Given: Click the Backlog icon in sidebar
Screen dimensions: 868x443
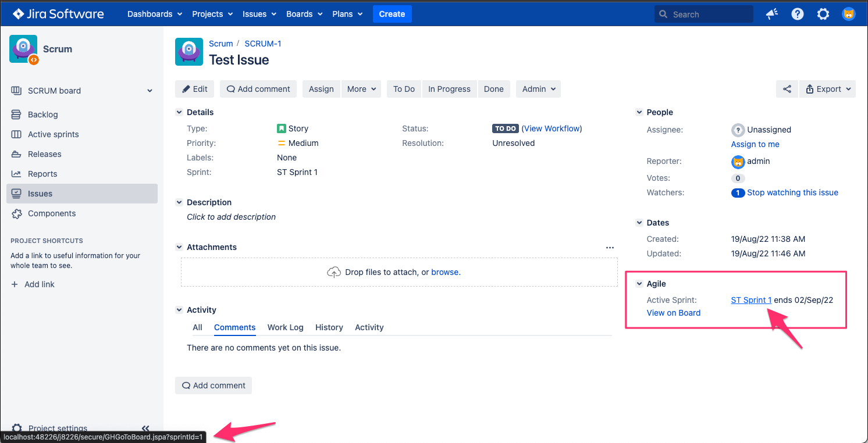Looking at the screenshot, I should coord(16,115).
